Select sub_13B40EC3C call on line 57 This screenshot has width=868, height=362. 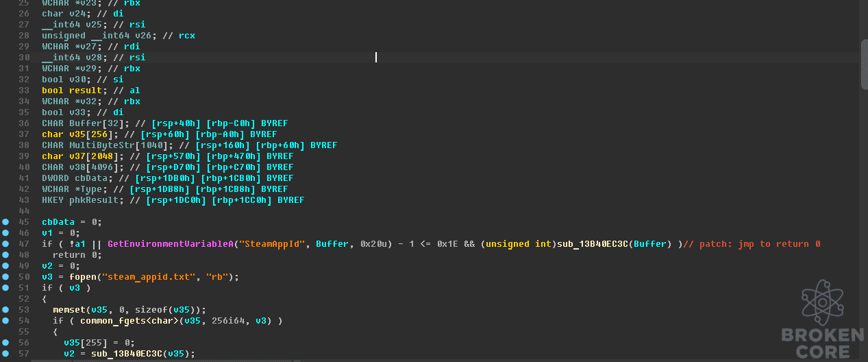coord(126,354)
